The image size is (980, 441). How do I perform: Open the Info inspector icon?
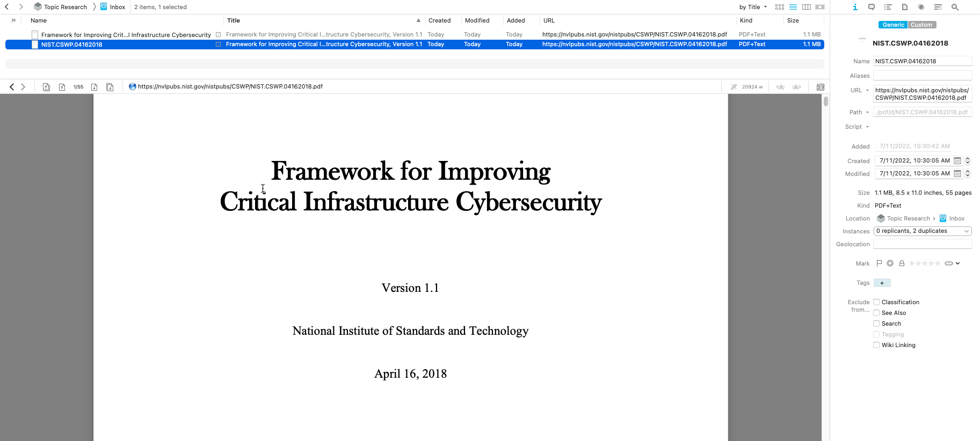pos(855,7)
